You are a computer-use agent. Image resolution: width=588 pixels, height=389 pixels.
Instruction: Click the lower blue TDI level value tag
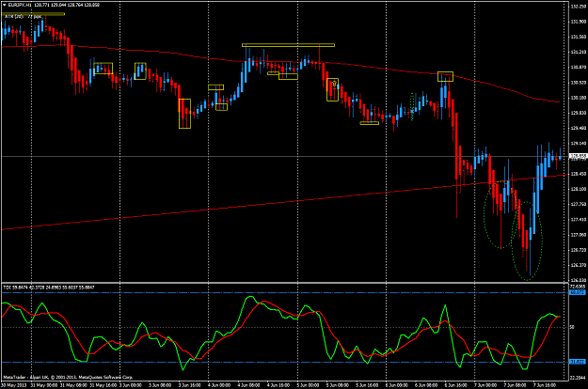click(578, 362)
